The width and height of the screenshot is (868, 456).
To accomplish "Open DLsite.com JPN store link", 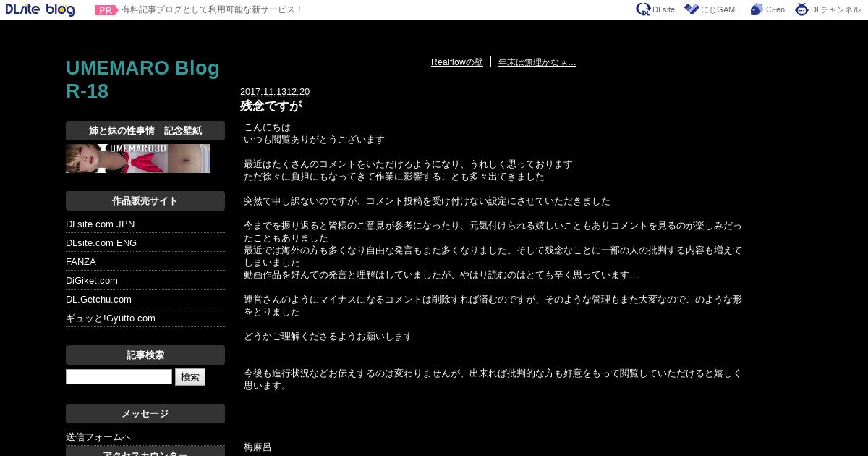I will tap(101, 224).
